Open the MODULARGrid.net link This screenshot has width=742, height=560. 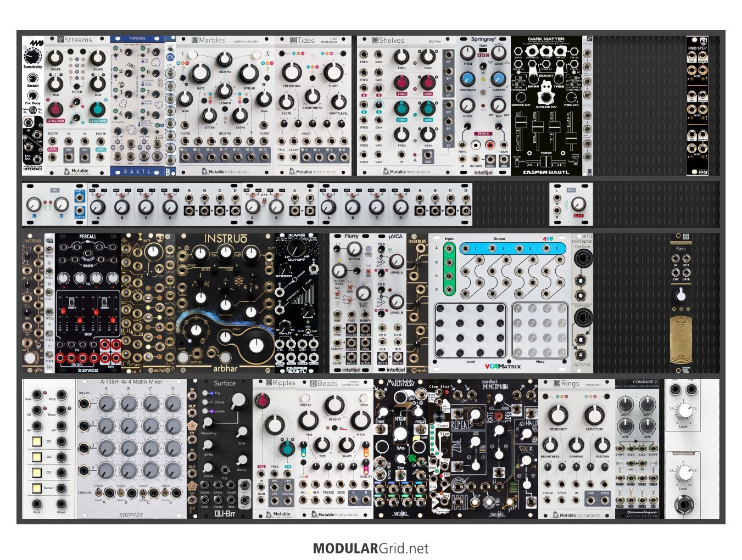(x=371, y=548)
